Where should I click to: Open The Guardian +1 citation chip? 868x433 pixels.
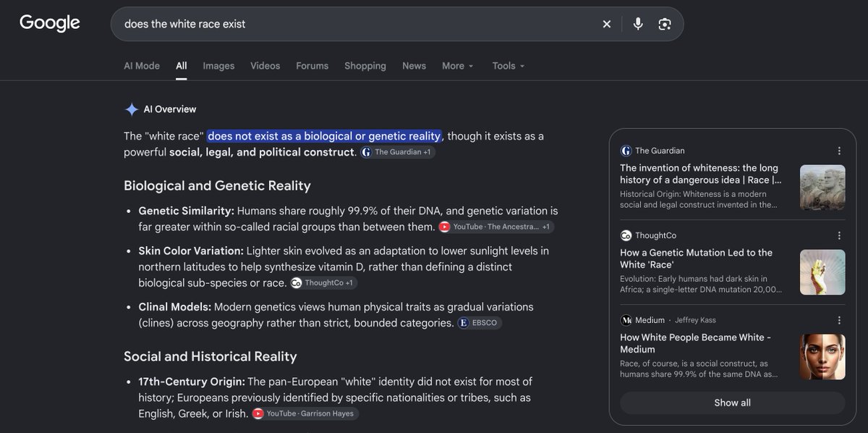(x=397, y=152)
